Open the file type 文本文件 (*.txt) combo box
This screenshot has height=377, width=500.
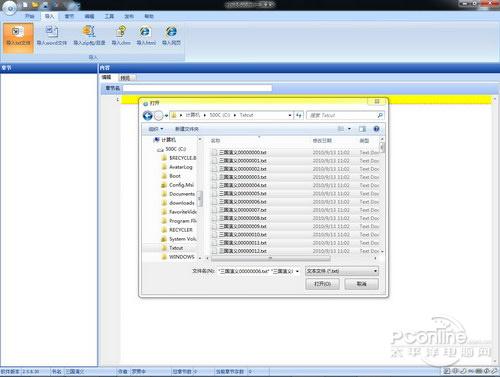(x=342, y=271)
